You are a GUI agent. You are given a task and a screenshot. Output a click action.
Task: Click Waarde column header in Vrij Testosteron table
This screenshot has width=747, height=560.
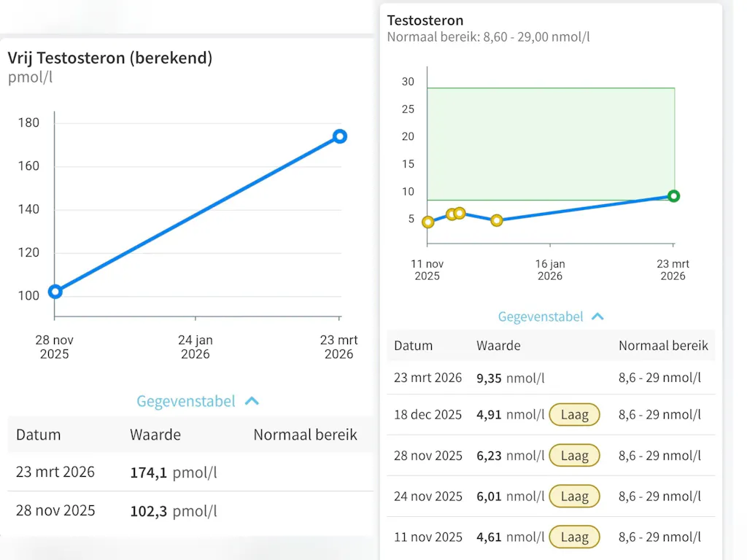click(x=155, y=435)
